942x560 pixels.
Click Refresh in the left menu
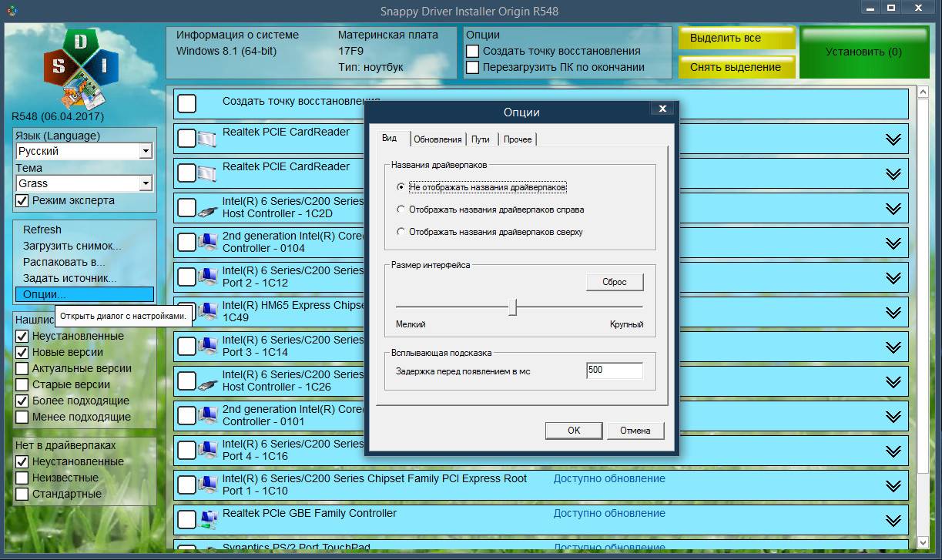[x=85, y=230]
